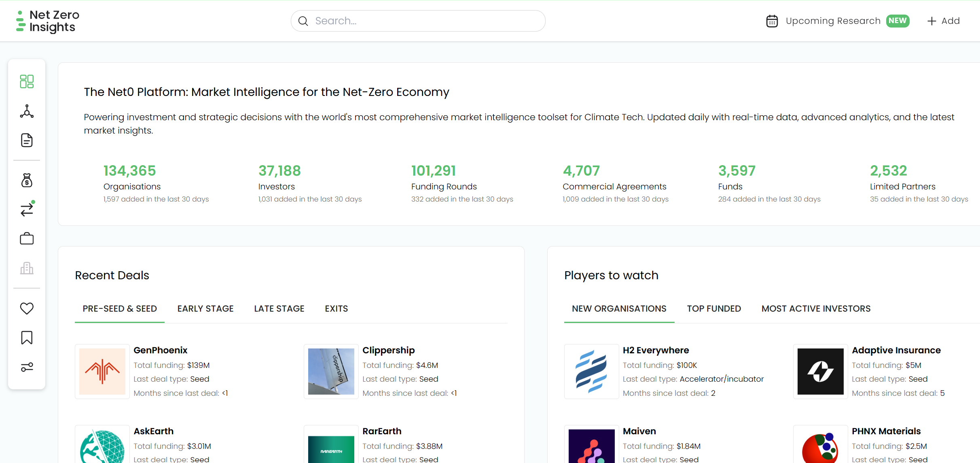Click the calendar icon beside Upcoming Research
Viewport: 980px width, 463px height.
[x=773, y=21]
